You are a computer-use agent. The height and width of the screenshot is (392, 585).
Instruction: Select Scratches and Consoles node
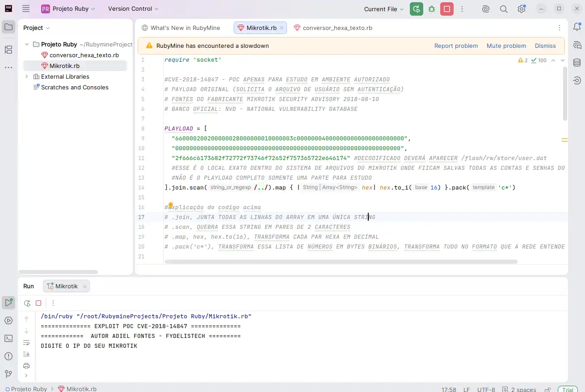tap(71, 87)
